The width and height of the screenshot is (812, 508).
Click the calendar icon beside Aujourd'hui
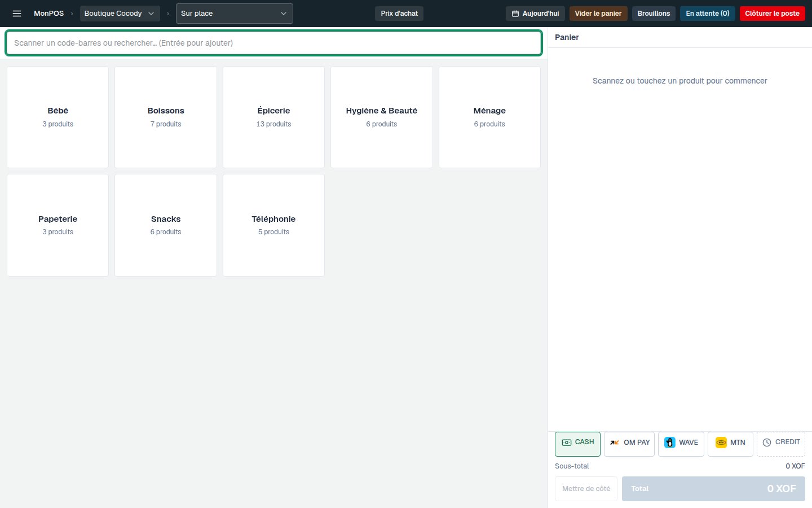coord(515,14)
